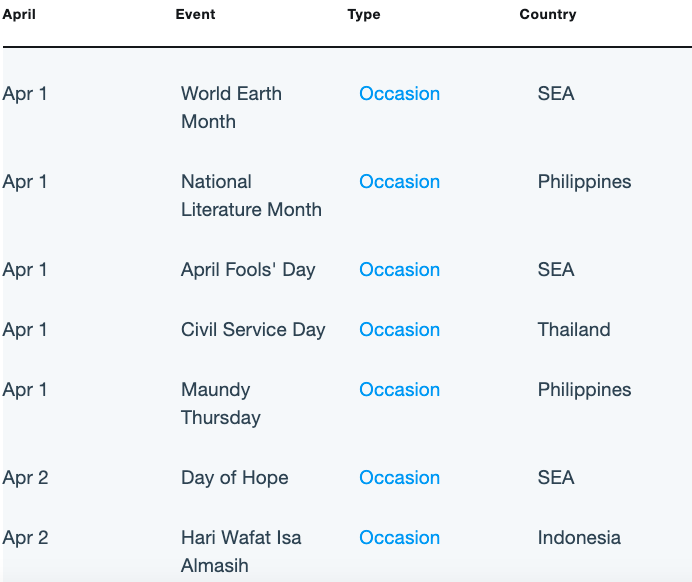This screenshot has height=582, width=692.
Task: Click the Type column header
Action: pyautogui.click(x=364, y=14)
